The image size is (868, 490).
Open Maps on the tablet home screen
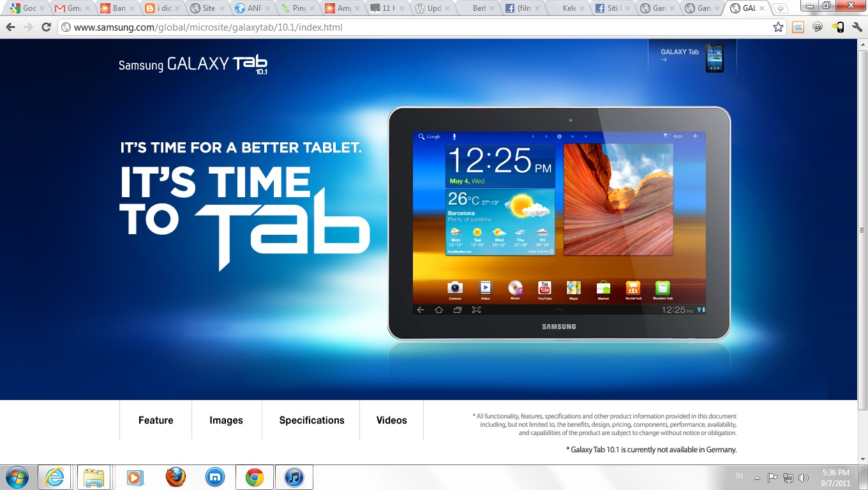coord(573,288)
